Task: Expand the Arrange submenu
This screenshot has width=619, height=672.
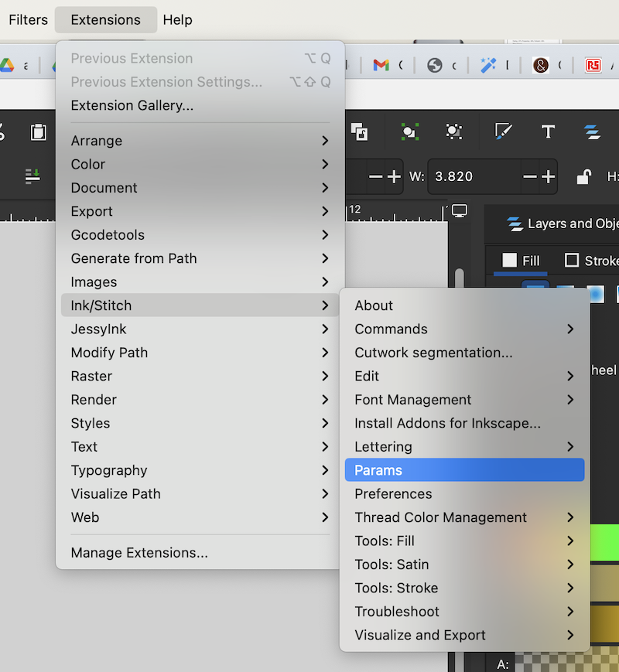Action: point(200,141)
